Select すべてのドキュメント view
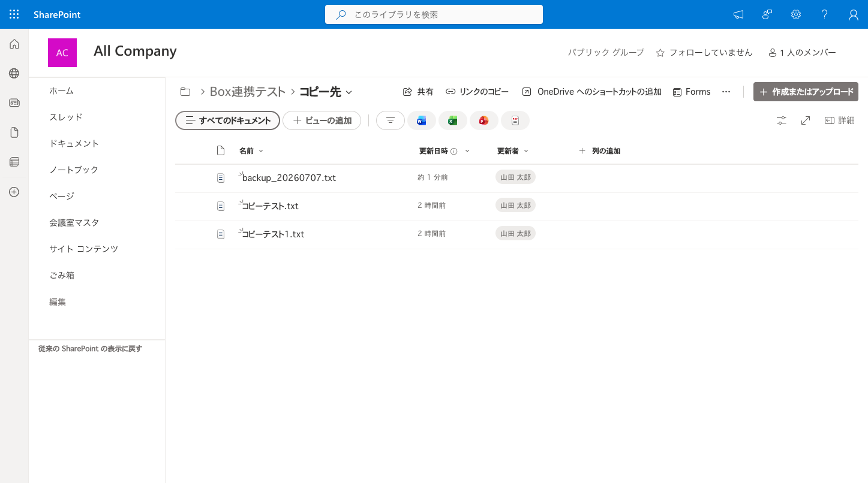Screen dimensions: 868x483 pos(227,120)
